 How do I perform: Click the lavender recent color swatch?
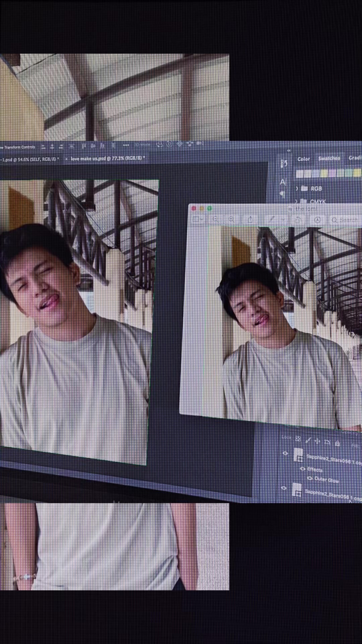coord(332,173)
